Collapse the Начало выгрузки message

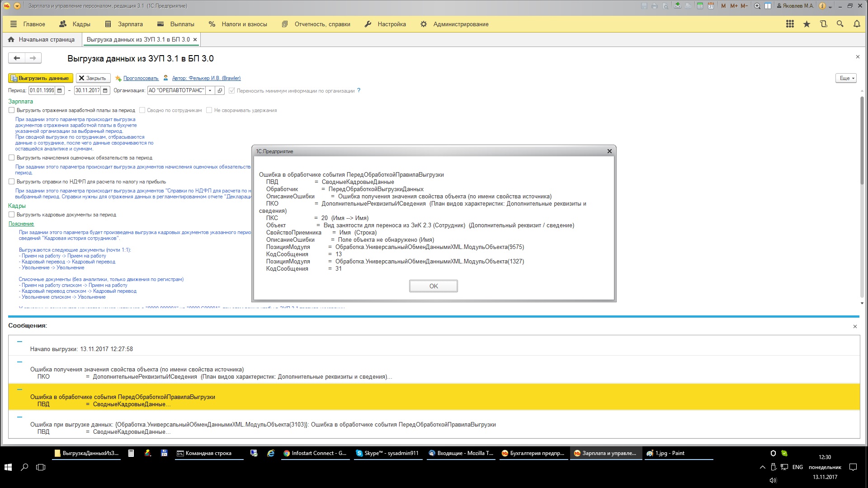coord(19,342)
